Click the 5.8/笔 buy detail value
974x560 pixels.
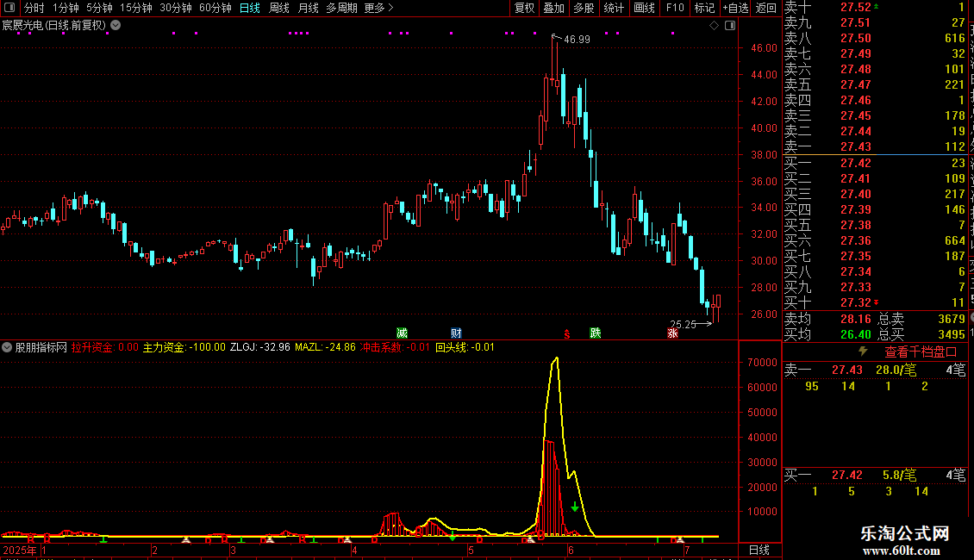click(x=900, y=475)
